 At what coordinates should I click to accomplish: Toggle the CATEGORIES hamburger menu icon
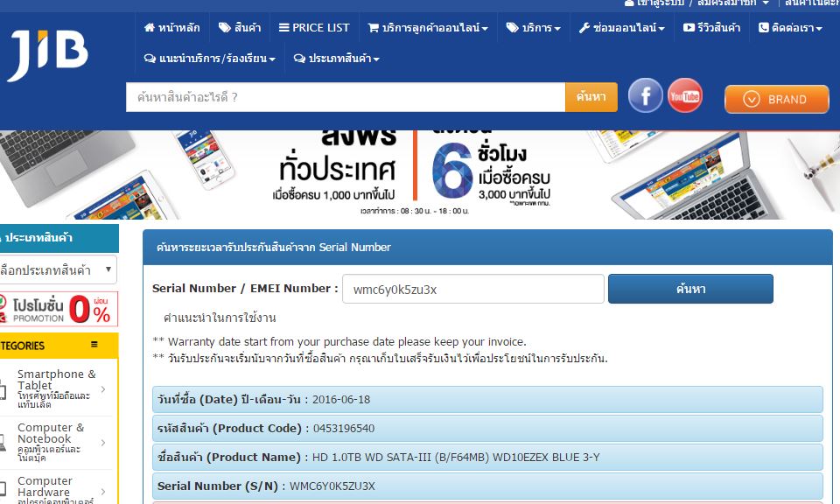tap(94, 345)
